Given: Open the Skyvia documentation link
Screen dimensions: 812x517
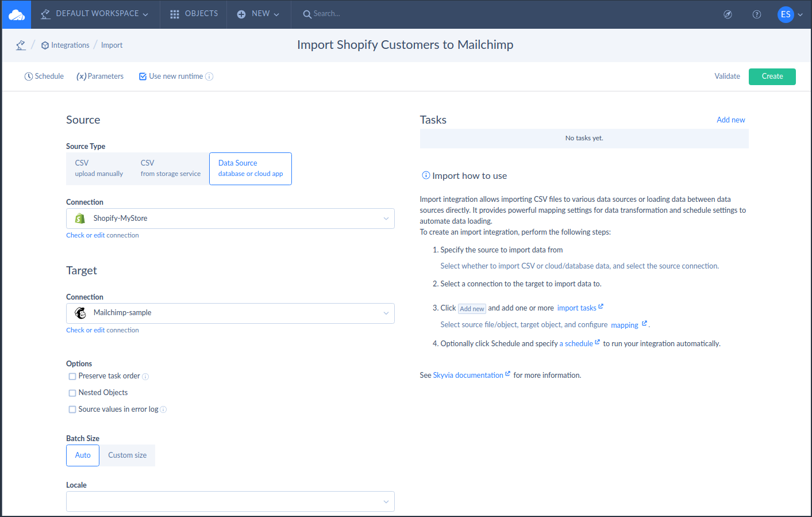Looking at the screenshot, I should coord(468,376).
